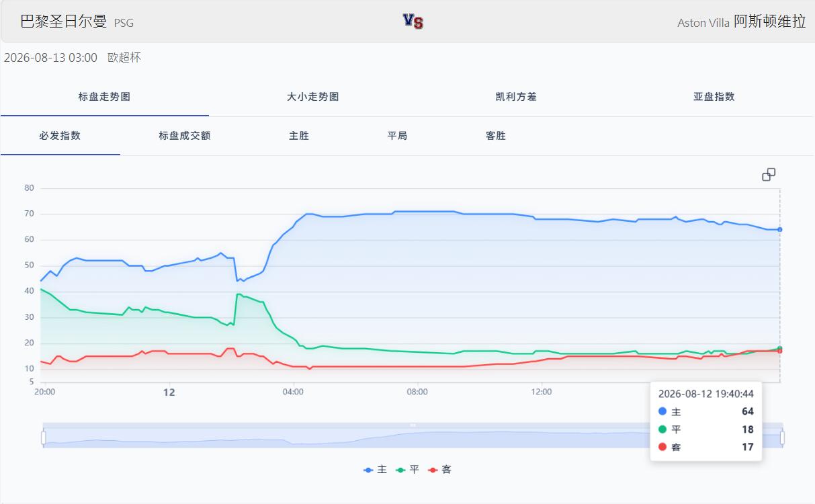Click the VS logo between teams
This screenshot has height=504, width=815.
click(x=413, y=22)
